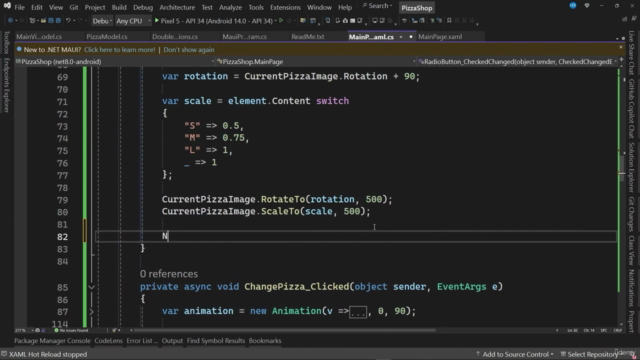Image resolution: width=640 pixels, height=360 pixels.
Task: Open the Extensions menu
Action: 285,7
